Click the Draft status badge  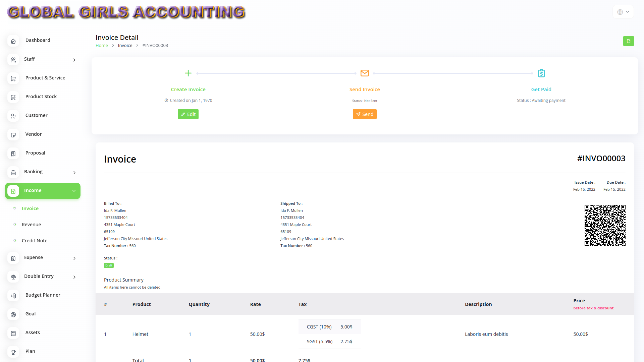pyautogui.click(x=109, y=265)
